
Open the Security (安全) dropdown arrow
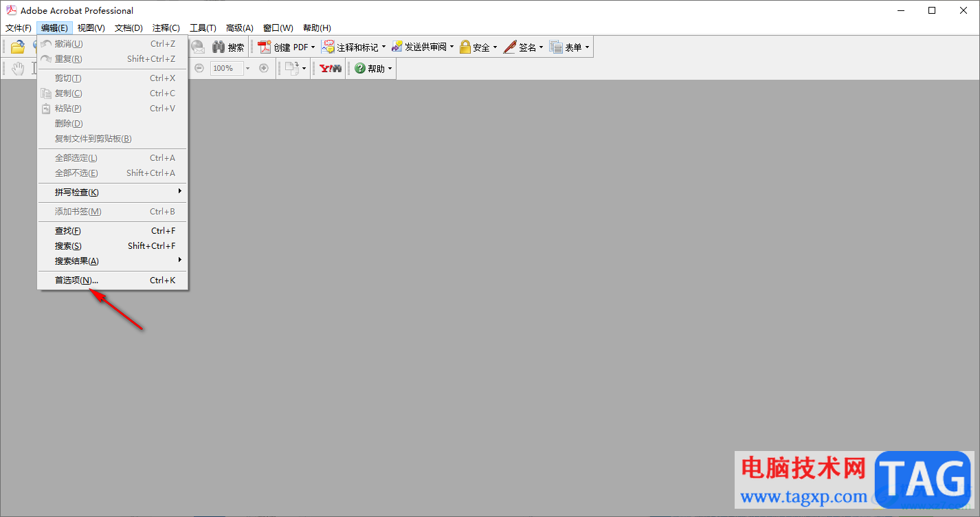[x=495, y=47]
